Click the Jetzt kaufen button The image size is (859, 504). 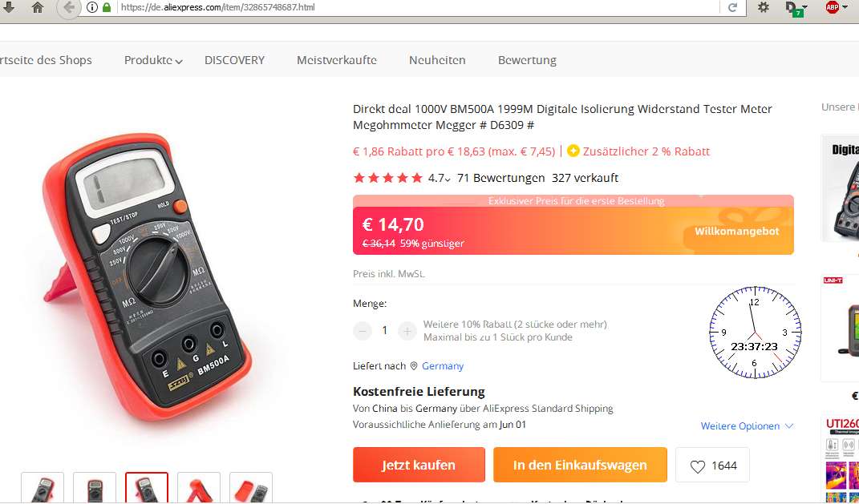(419, 465)
